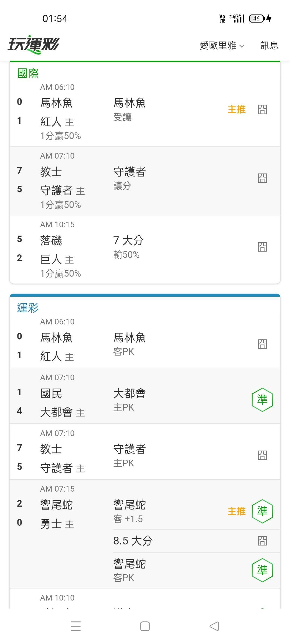Screen dimensions: 290x644
Task: Tap the 玩運彩 logo
Action: 33,45
